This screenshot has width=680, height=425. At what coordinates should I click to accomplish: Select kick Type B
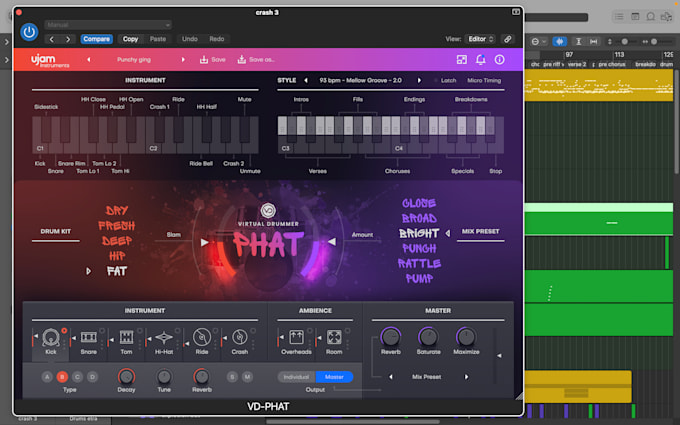pos(62,377)
